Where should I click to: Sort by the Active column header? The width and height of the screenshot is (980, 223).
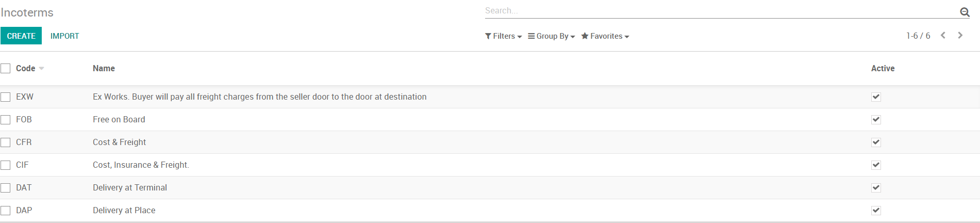click(x=883, y=69)
